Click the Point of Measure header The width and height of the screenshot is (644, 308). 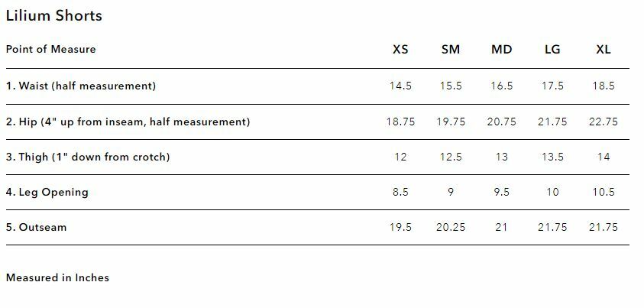click(x=51, y=50)
